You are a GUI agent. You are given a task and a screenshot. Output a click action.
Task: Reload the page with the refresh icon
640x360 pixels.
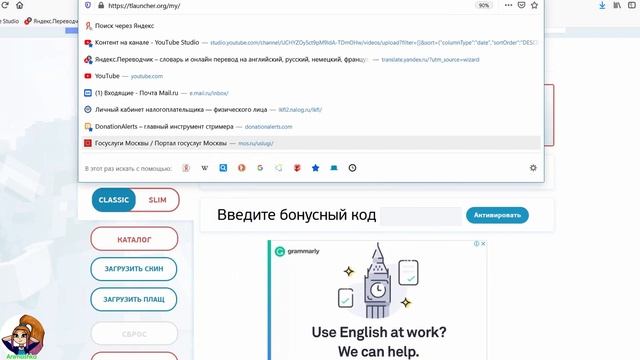(5, 5)
